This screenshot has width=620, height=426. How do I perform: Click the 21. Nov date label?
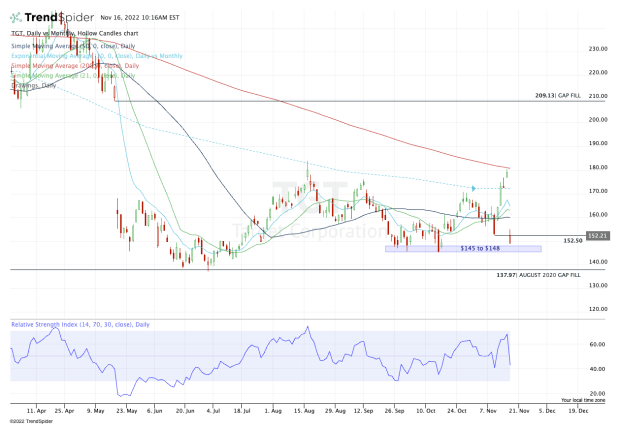point(519,411)
